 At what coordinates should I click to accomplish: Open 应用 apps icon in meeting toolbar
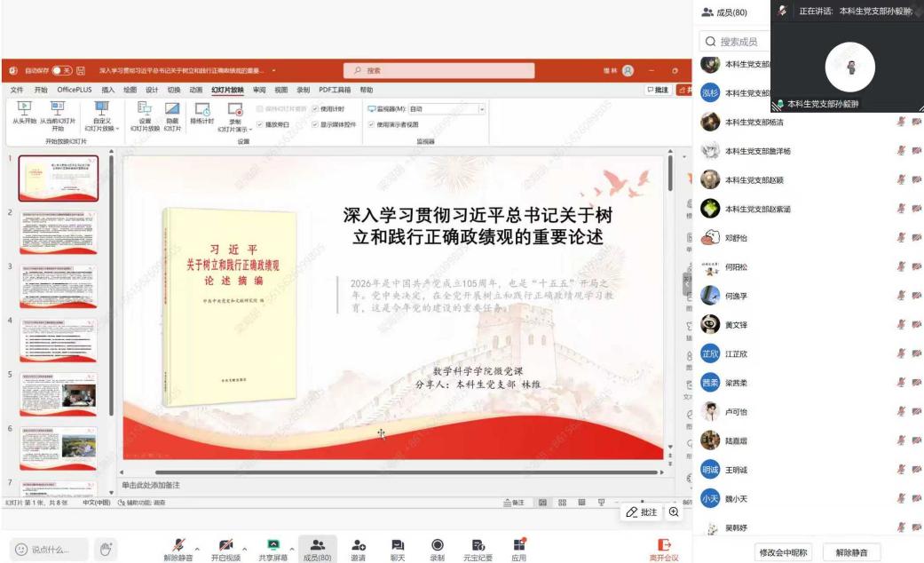[518, 545]
